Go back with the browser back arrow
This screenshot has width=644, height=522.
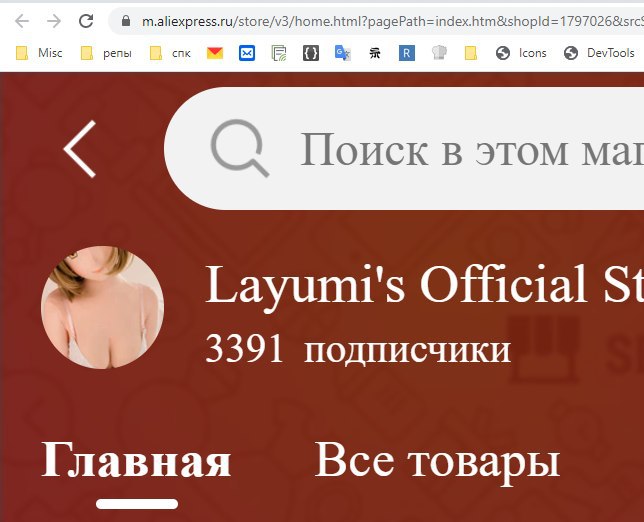pos(22,21)
